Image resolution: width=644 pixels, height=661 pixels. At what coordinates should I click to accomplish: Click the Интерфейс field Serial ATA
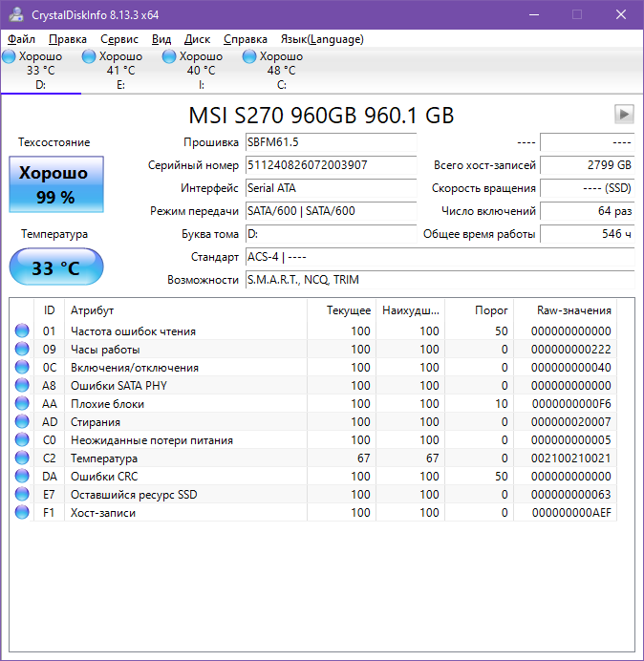[x=331, y=188]
